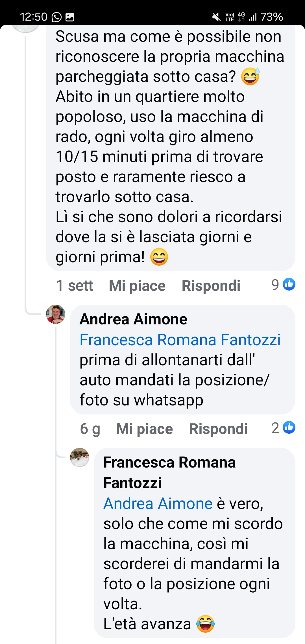
Task: Tap the muted sound icon in the status bar
Action: (x=216, y=17)
